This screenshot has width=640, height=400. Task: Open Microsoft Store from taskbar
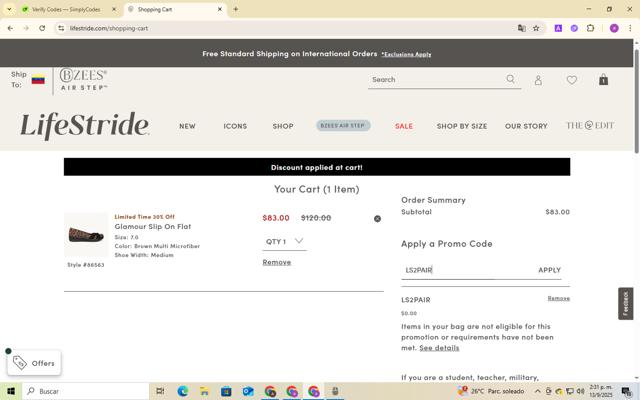tap(226, 391)
